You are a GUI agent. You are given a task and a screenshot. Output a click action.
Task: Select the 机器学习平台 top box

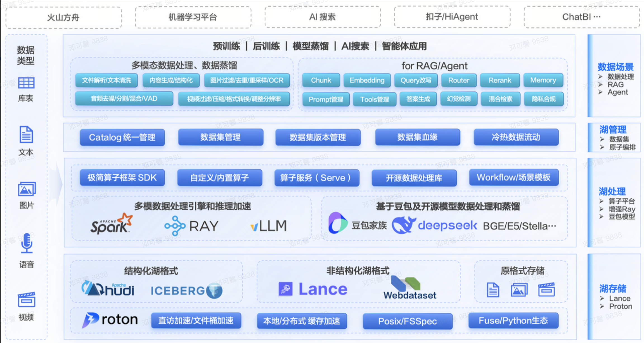[193, 17]
